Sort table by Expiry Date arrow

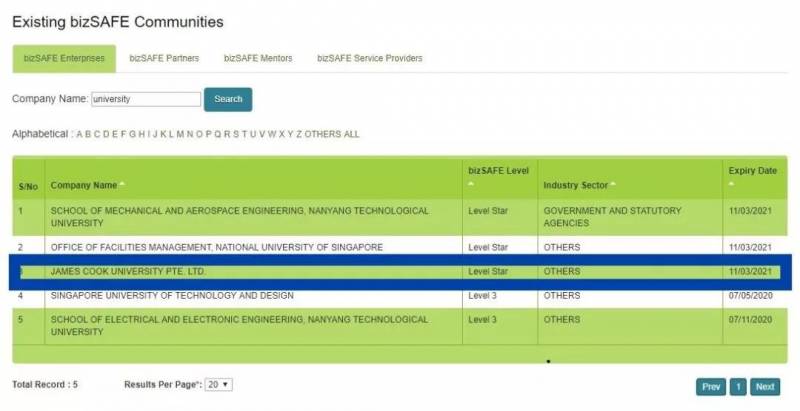pyautogui.click(x=732, y=184)
